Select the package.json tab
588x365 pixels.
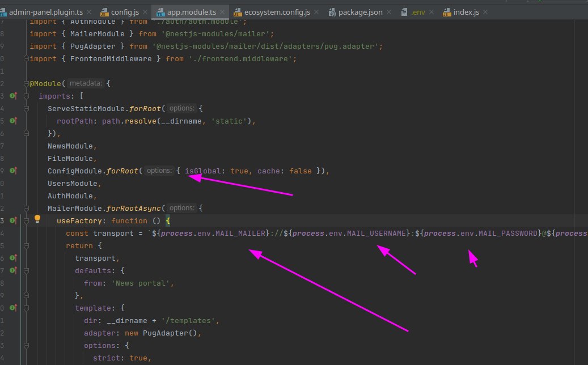pyautogui.click(x=360, y=12)
